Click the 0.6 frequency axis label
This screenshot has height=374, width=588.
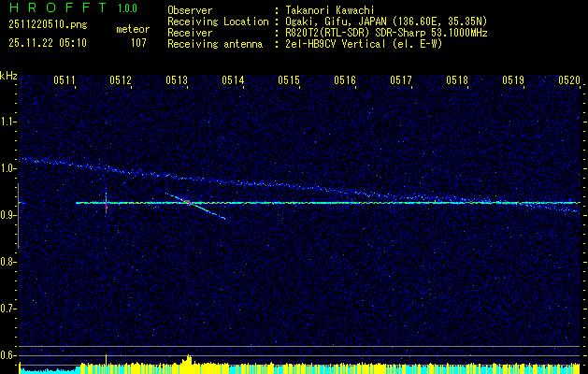8,355
